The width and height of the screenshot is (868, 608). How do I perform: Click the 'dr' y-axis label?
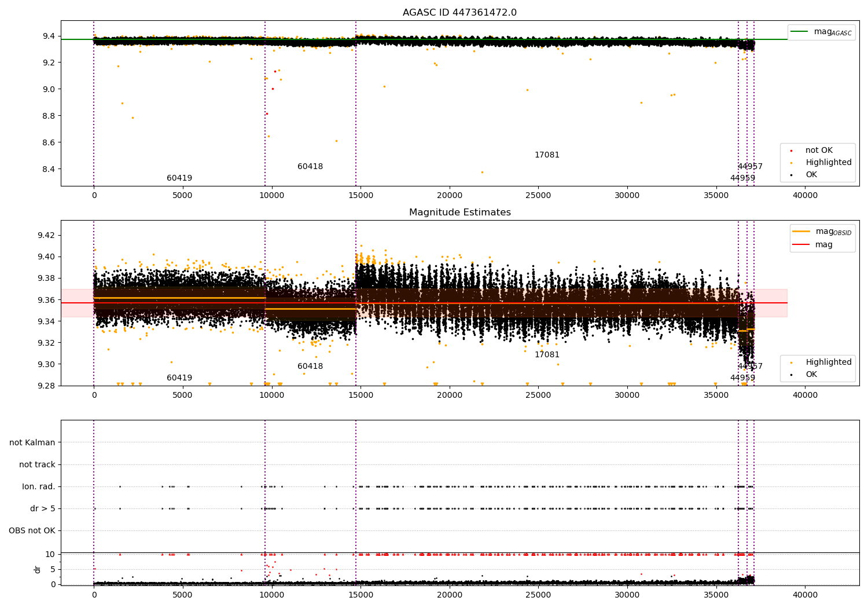(x=38, y=569)
